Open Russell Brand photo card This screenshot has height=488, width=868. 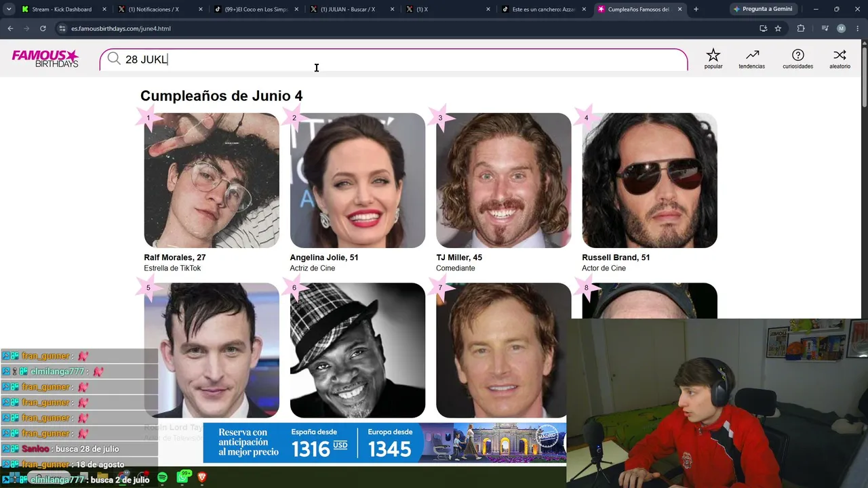coord(650,180)
